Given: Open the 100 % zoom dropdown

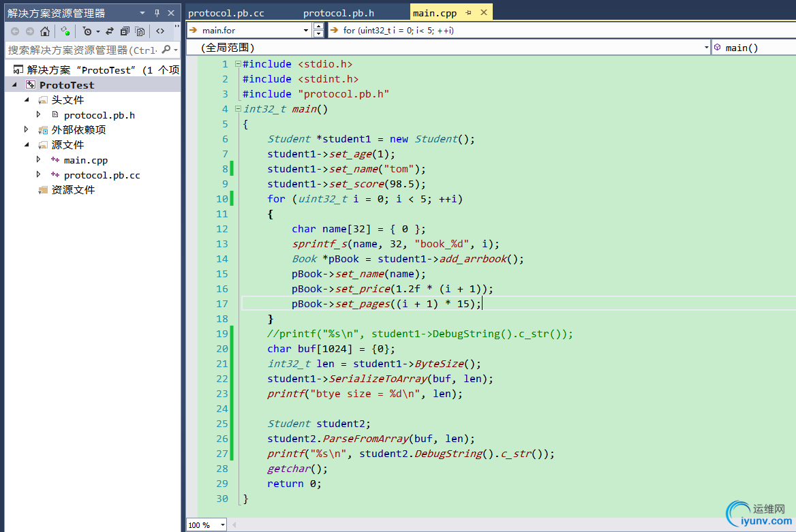Looking at the screenshot, I should (223, 525).
